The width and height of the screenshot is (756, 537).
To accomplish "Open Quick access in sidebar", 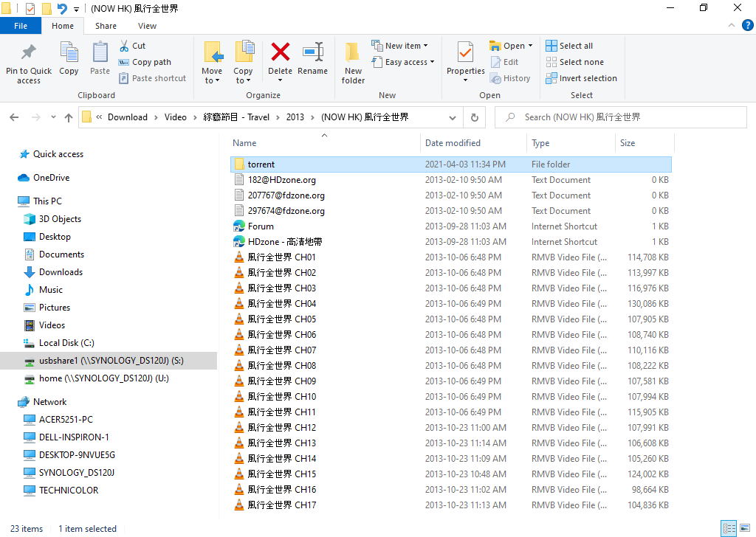I will pos(58,154).
